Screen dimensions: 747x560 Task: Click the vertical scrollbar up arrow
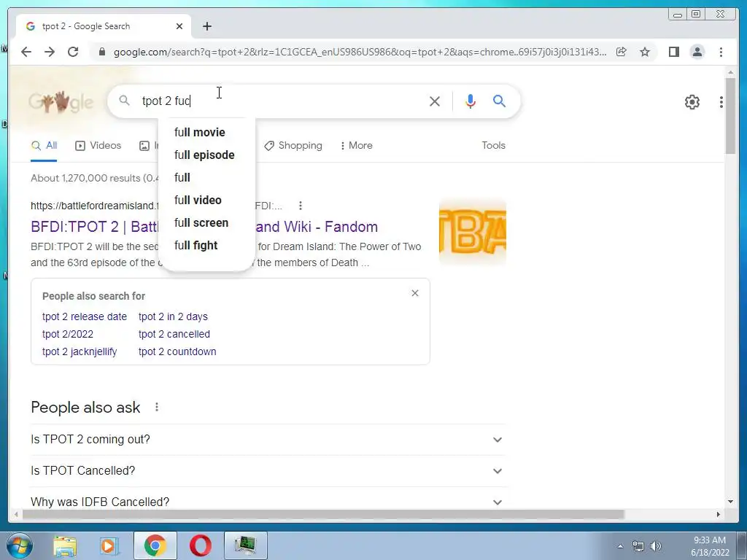coord(730,72)
